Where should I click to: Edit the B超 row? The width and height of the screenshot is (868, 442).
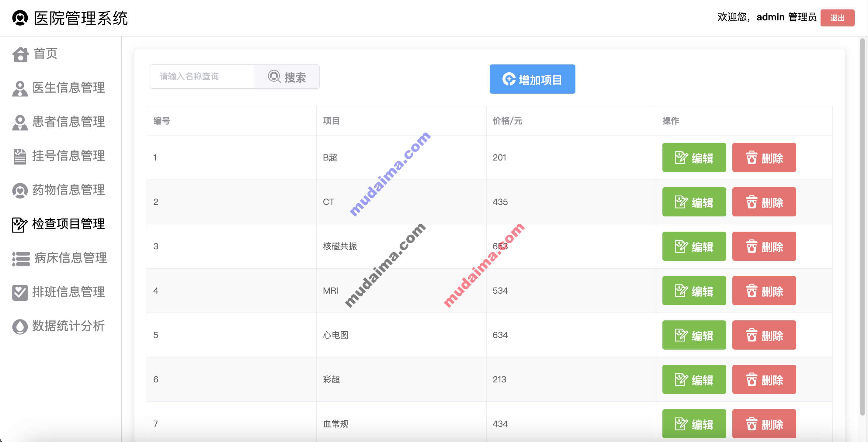pyautogui.click(x=694, y=158)
